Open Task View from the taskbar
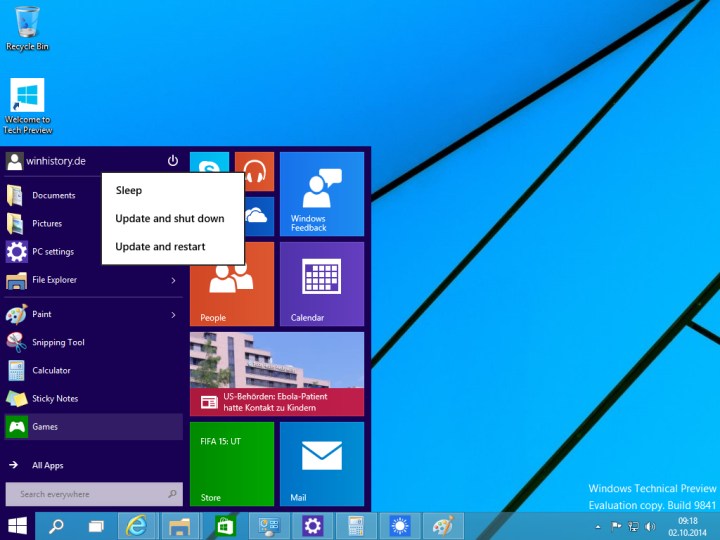This screenshot has width=720, height=540. pos(96,526)
